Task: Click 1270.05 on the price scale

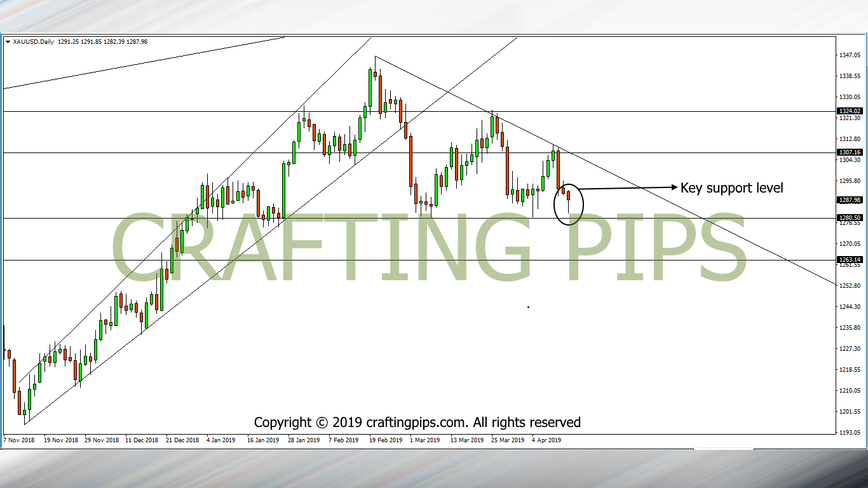Action: click(850, 244)
